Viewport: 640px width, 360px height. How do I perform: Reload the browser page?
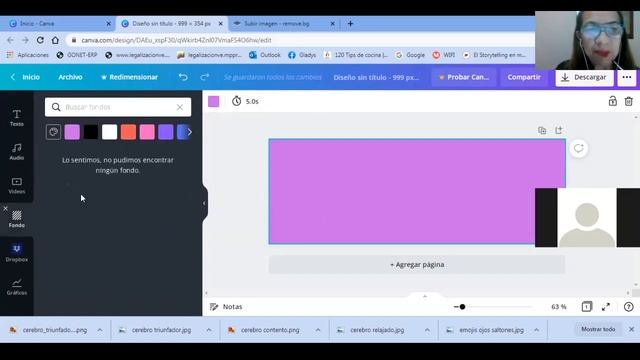[40, 40]
